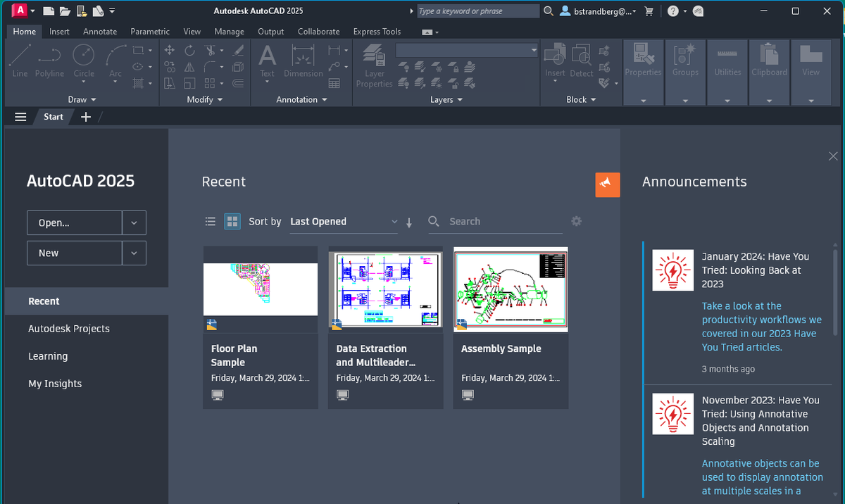Open the Annotate ribbon tab
845x504 pixels.
pyautogui.click(x=100, y=32)
